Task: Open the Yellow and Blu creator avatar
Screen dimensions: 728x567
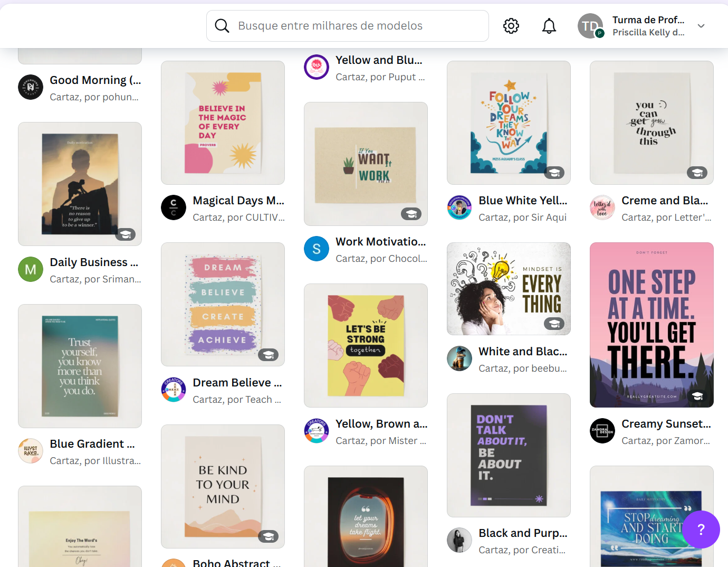Action: pyautogui.click(x=317, y=67)
